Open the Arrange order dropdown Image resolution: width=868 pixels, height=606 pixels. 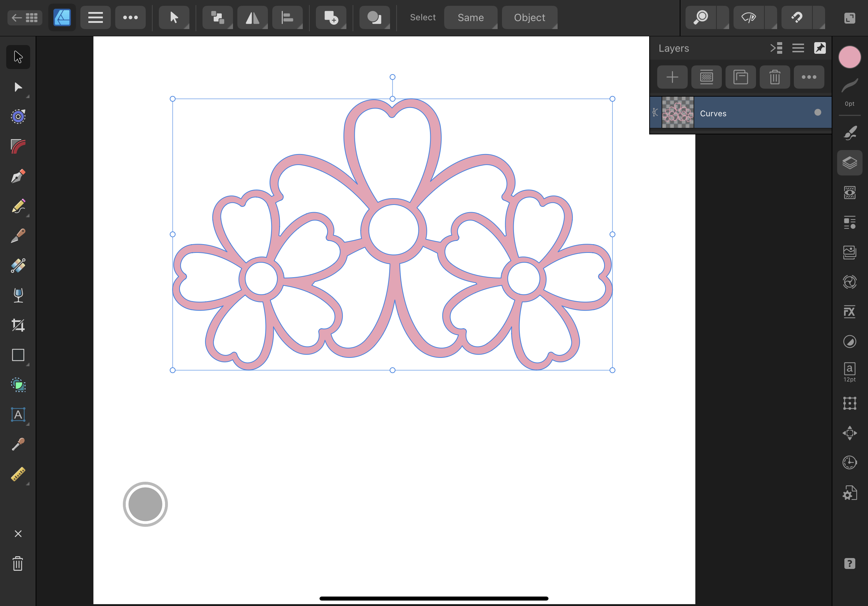[217, 17]
